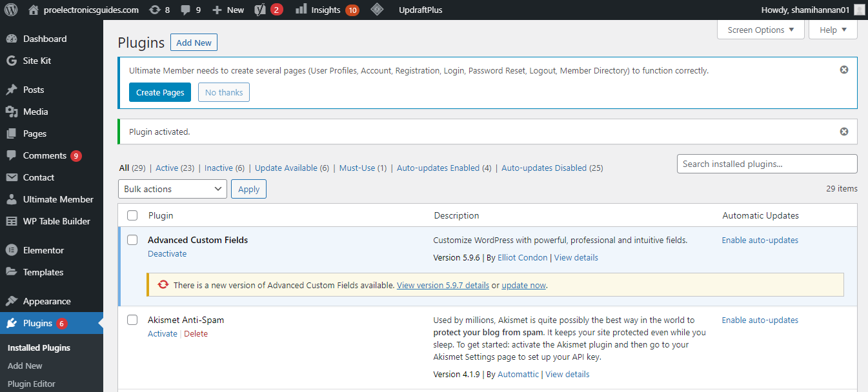Dismiss the Ultimate Member notice
868x392 pixels.
pos(843,70)
